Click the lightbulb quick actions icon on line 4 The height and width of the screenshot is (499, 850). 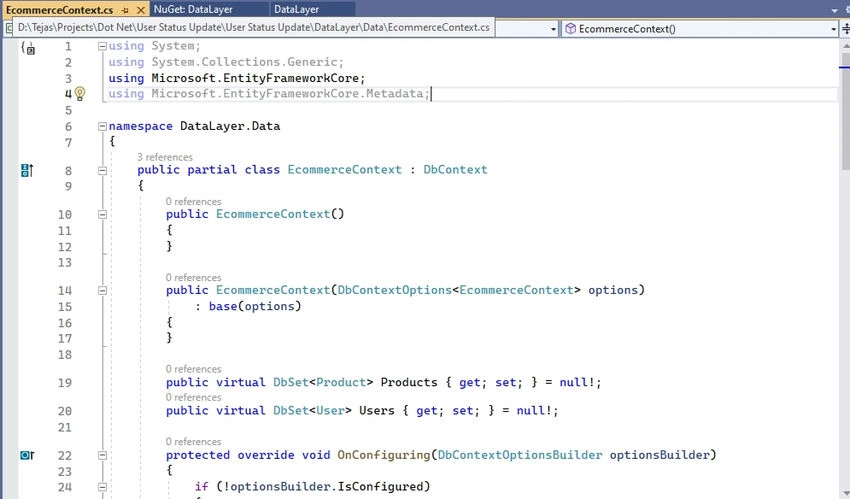tap(80, 94)
